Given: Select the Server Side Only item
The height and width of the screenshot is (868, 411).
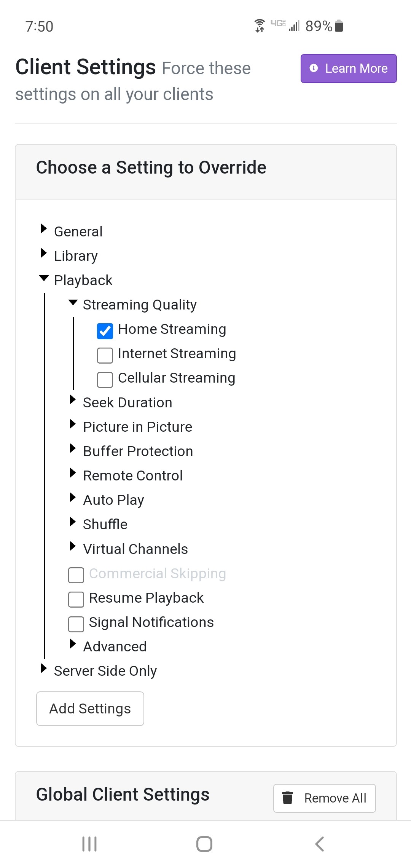Looking at the screenshot, I should [x=105, y=671].
